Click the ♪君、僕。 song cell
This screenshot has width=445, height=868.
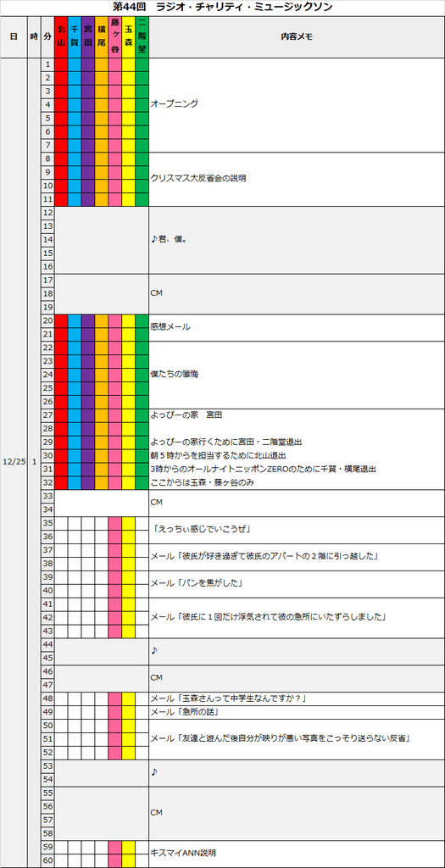click(297, 240)
